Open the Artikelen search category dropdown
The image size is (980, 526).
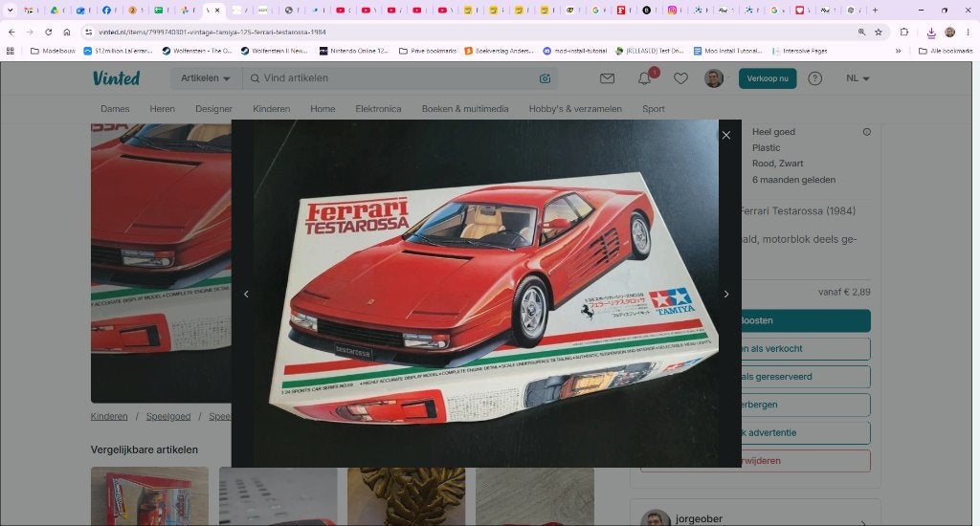tap(205, 78)
